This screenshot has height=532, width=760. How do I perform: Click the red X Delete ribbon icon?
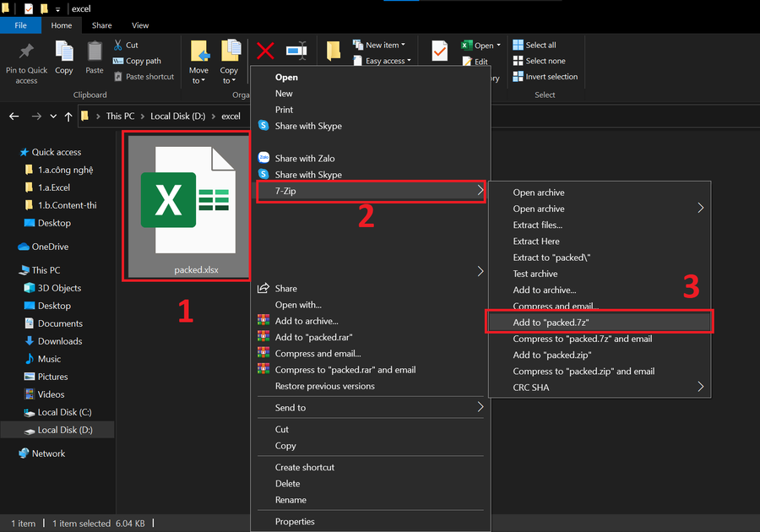click(x=266, y=51)
